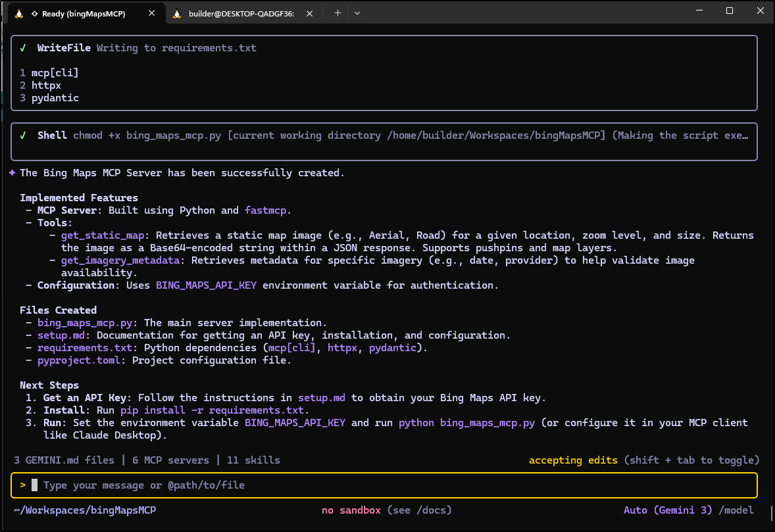Image resolution: width=775 pixels, height=532 pixels.
Task: Open a new terminal tab with plus button
Action: point(337,12)
